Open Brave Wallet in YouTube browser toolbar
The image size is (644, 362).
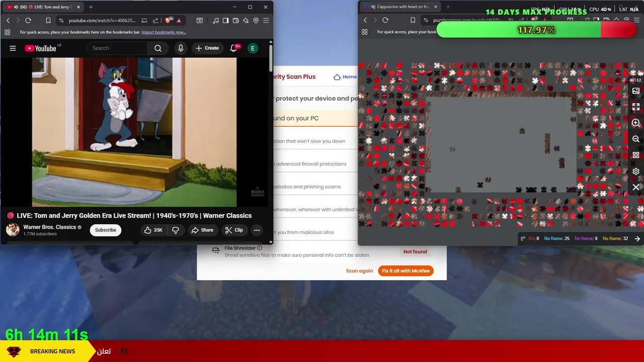236,21
